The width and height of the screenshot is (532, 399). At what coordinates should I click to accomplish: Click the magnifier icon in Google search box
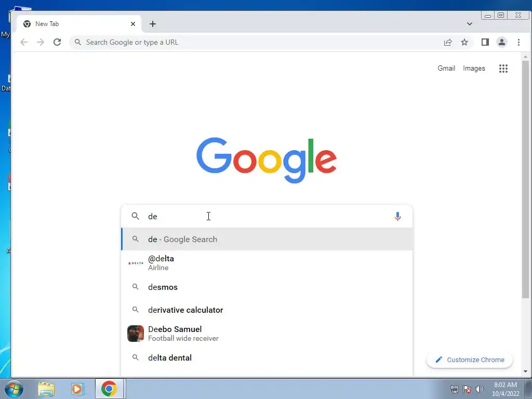(x=136, y=216)
